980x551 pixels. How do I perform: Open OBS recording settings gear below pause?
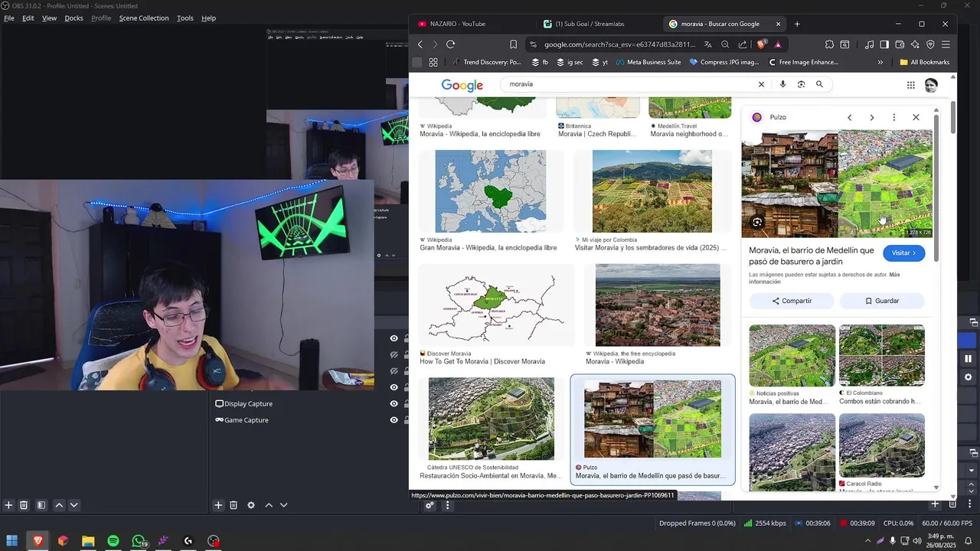point(968,377)
